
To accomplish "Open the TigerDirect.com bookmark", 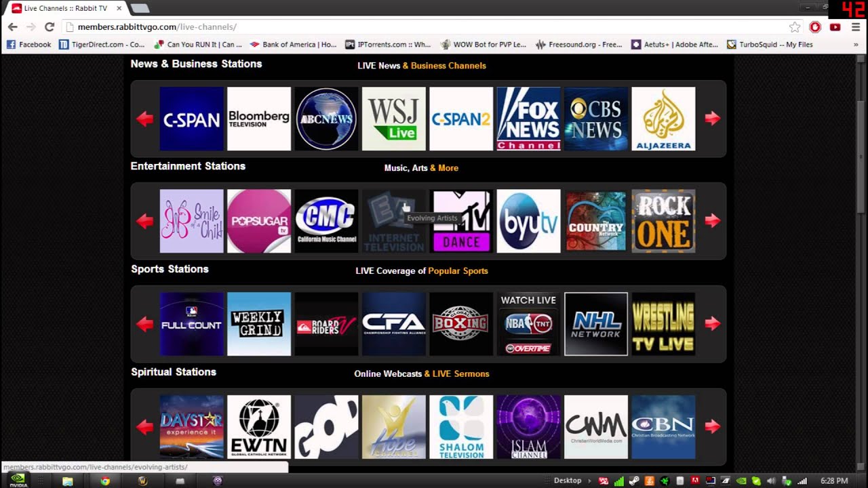I will point(102,45).
